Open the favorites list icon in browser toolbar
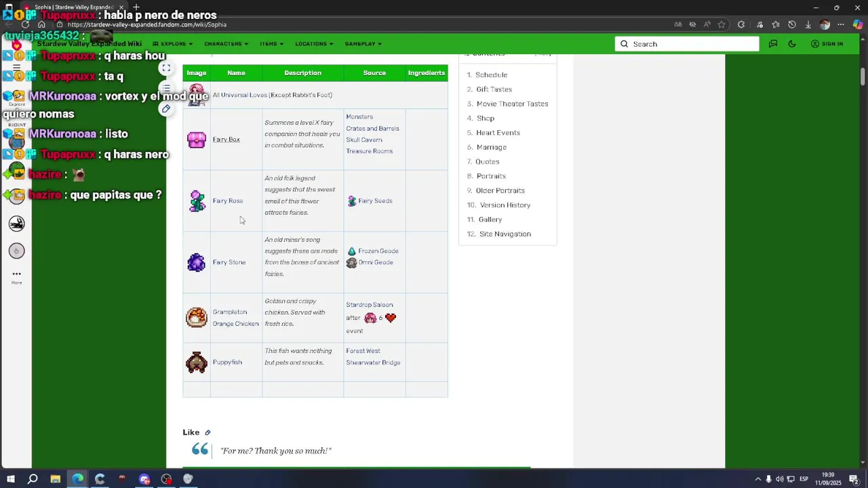Viewport: 868px width, 488px height. [775, 24]
